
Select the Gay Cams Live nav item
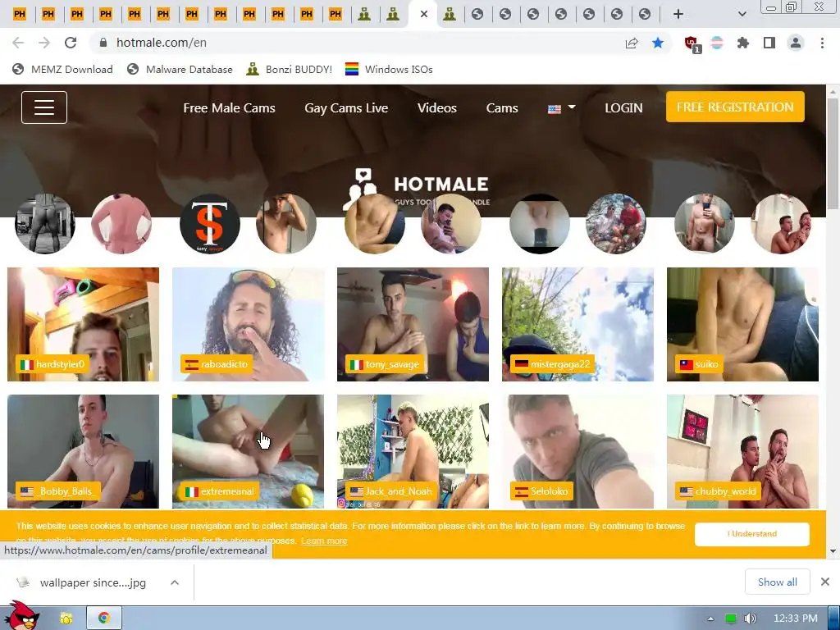pyautogui.click(x=346, y=107)
